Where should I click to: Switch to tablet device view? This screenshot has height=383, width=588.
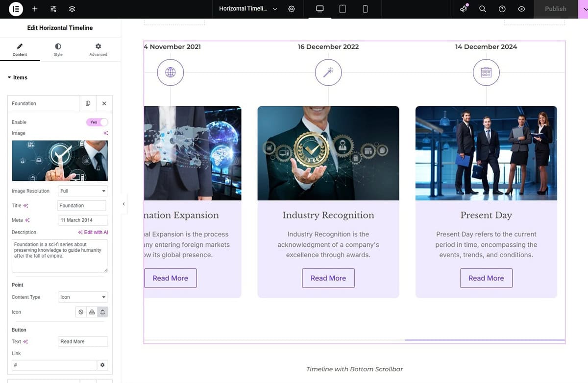click(343, 9)
